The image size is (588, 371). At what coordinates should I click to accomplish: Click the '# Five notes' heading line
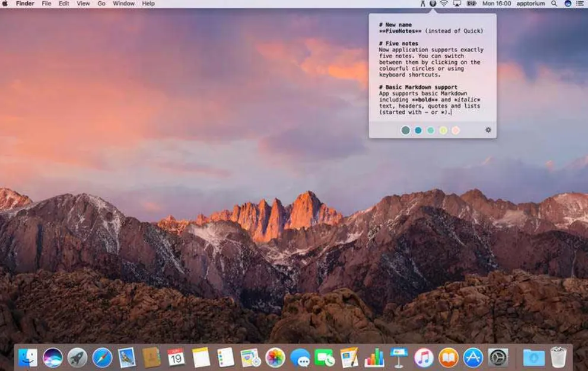point(398,43)
